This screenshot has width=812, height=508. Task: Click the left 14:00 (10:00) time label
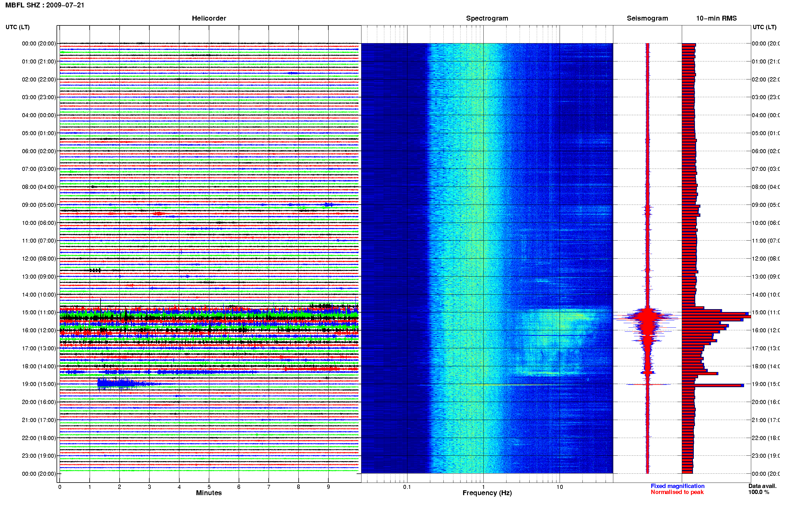coord(39,295)
